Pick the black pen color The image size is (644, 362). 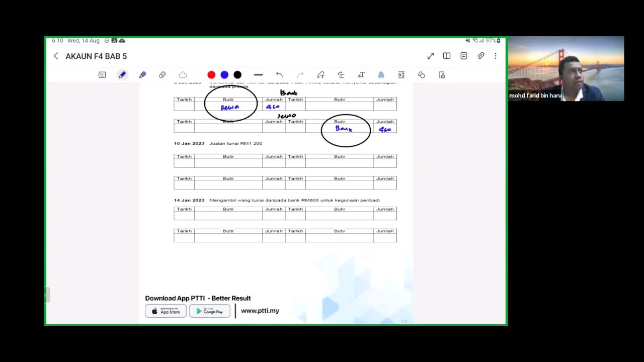(x=237, y=75)
